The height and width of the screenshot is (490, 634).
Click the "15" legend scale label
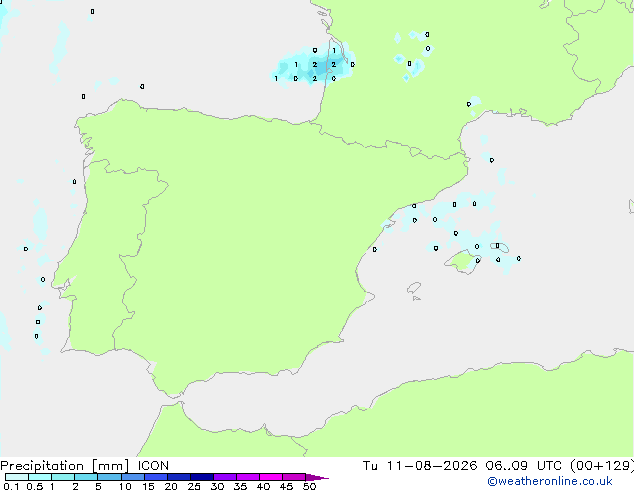(148, 486)
